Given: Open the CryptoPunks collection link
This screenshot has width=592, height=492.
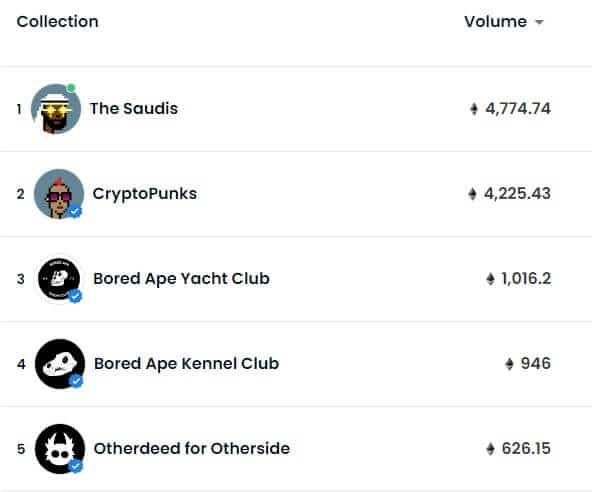Looking at the screenshot, I should (x=145, y=194).
